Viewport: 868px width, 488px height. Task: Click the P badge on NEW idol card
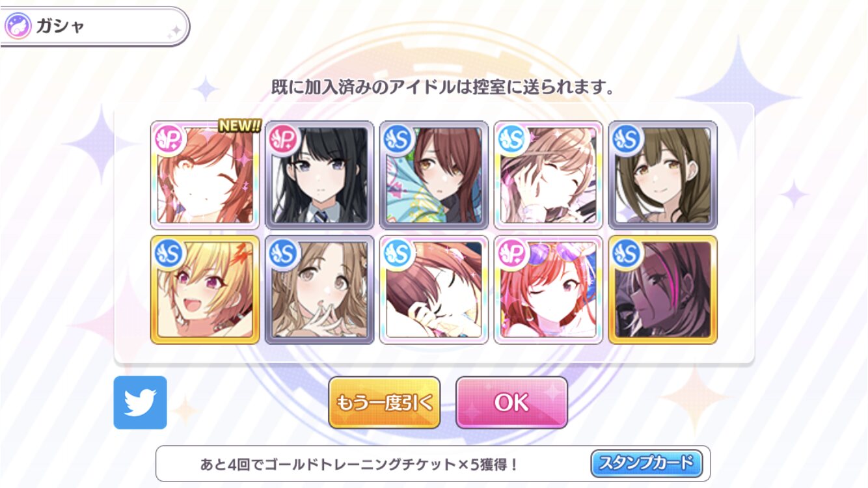point(170,137)
